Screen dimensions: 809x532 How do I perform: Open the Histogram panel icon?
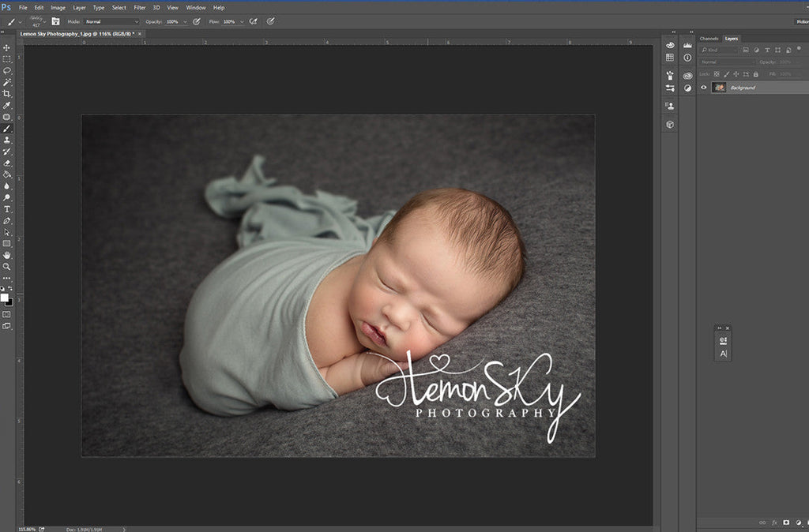(x=687, y=46)
